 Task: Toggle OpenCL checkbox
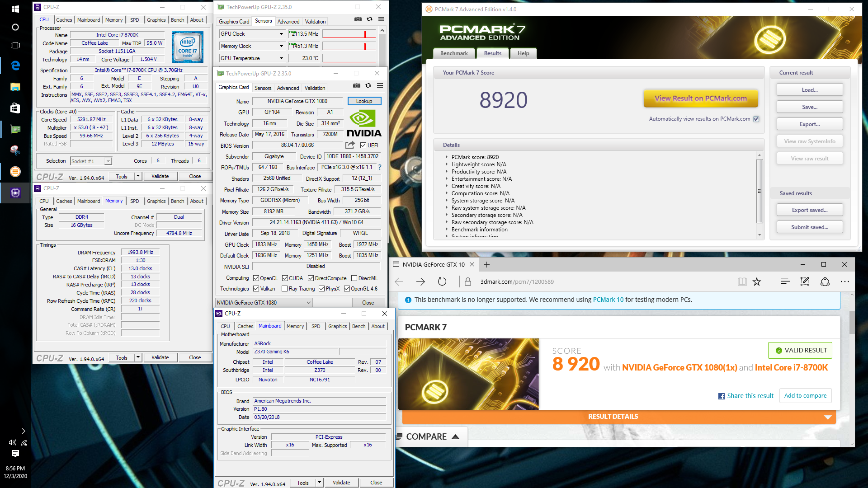click(256, 278)
